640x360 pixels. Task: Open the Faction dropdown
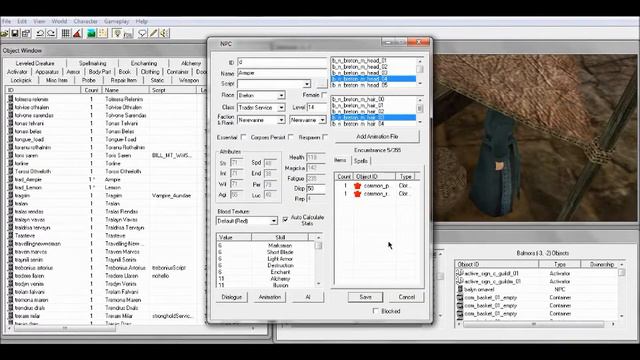point(281,120)
